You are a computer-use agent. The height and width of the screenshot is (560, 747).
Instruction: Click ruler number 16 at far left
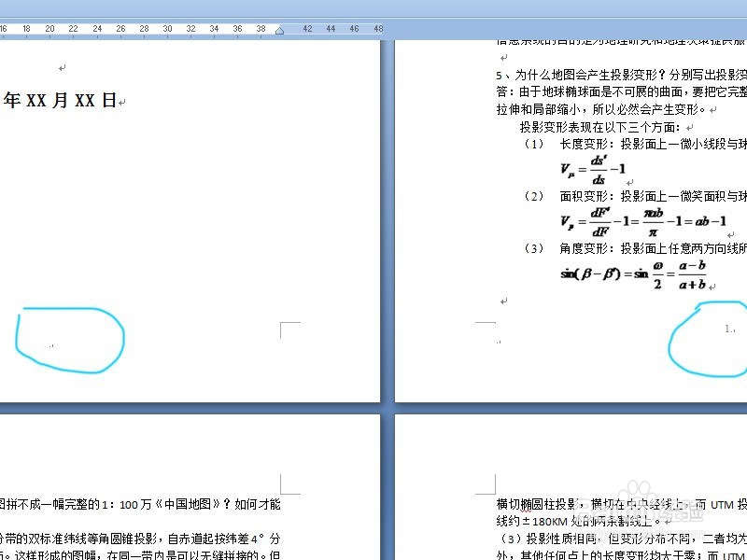5,29
